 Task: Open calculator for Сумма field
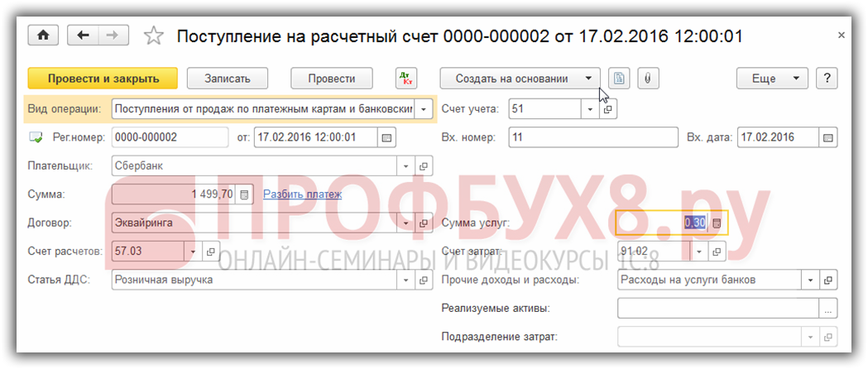click(x=245, y=194)
